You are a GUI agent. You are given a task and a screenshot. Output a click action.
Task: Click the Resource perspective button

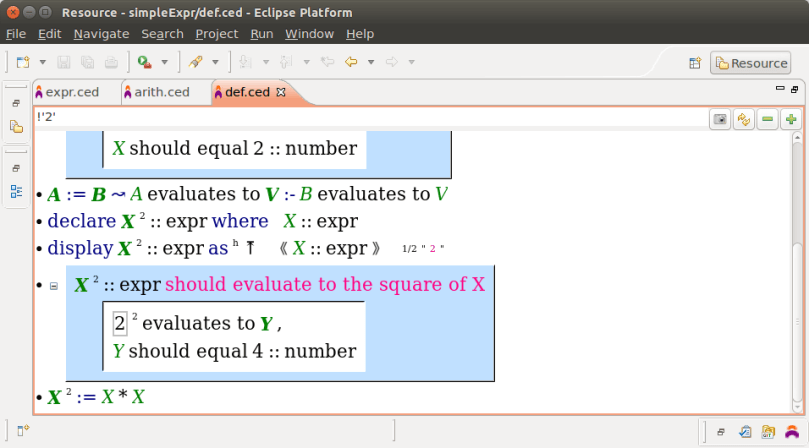[750, 63]
